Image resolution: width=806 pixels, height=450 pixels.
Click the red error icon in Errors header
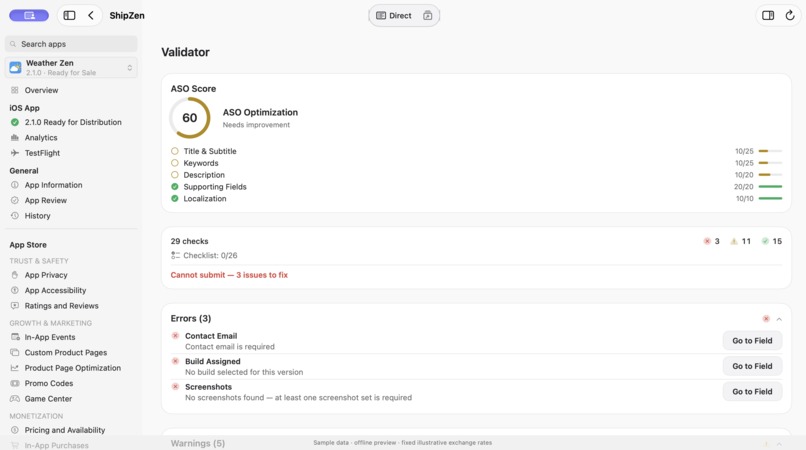pos(766,319)
